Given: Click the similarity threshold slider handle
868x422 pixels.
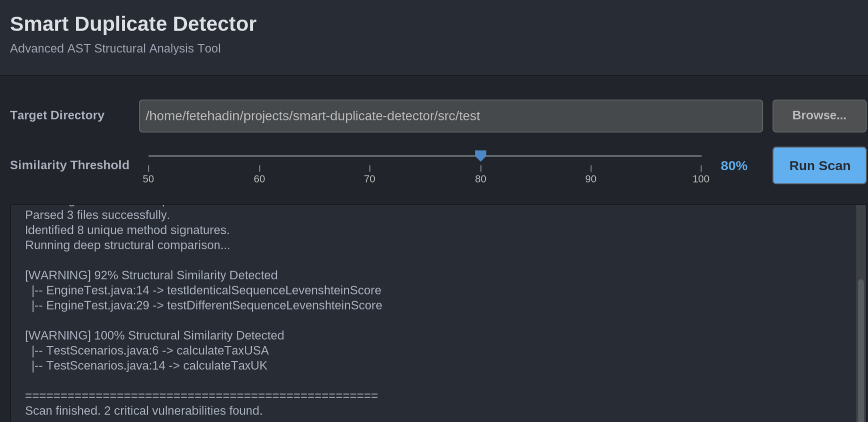Looking at the screenshot, I should (x=481, y=156).
